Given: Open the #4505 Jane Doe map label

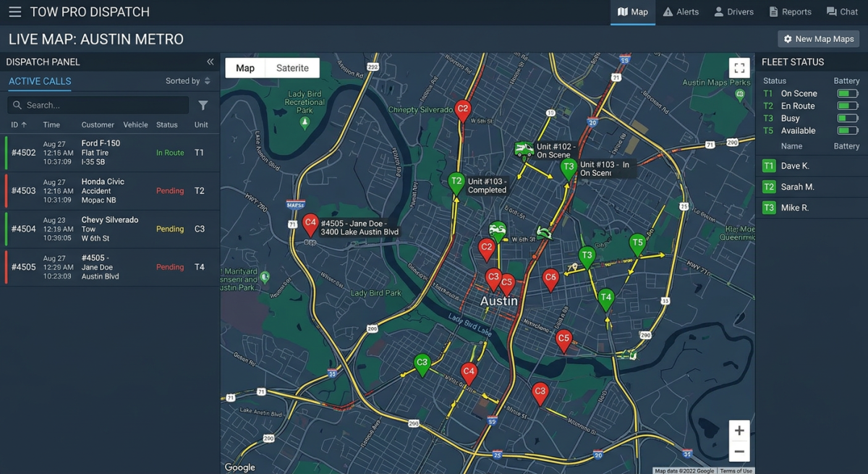Looking at the screenshot, I should pos(359,227).
